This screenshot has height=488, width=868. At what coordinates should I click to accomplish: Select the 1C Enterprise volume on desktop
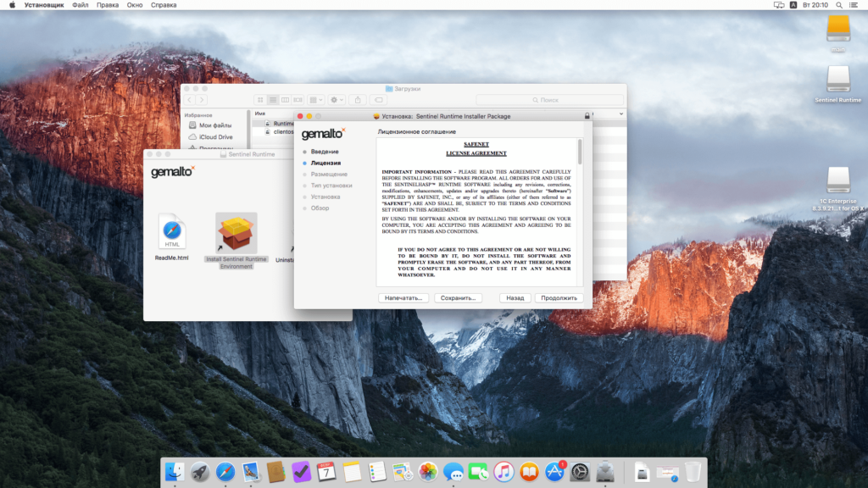(838, 188)
